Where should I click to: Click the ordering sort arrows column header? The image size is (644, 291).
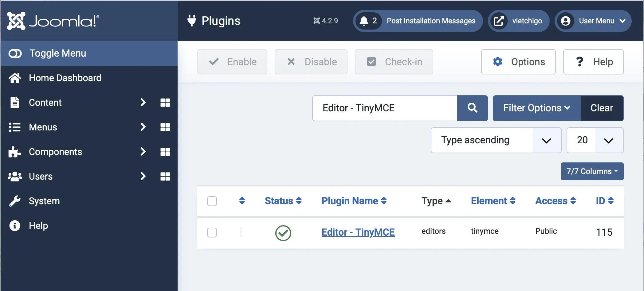242,201
